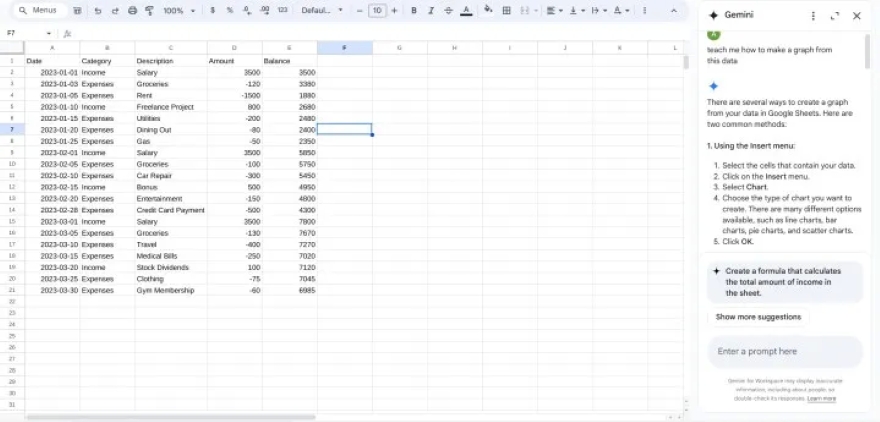
Task: Collapse the toolbar with up chevron
Action: [674, 11]
